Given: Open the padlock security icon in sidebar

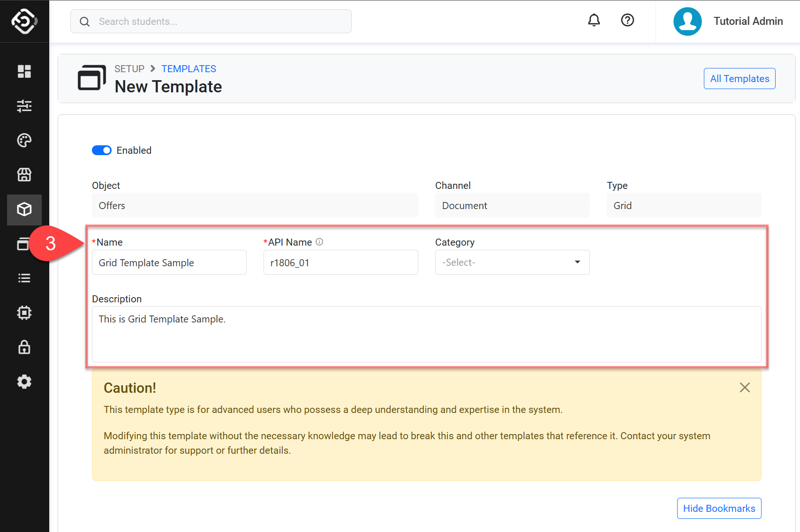Looking at the screenshot, I should (x=24, y=347).
